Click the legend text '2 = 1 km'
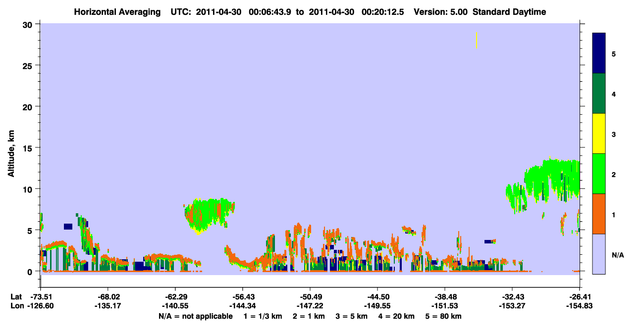The image size is (644, 330). coord(308,316)
